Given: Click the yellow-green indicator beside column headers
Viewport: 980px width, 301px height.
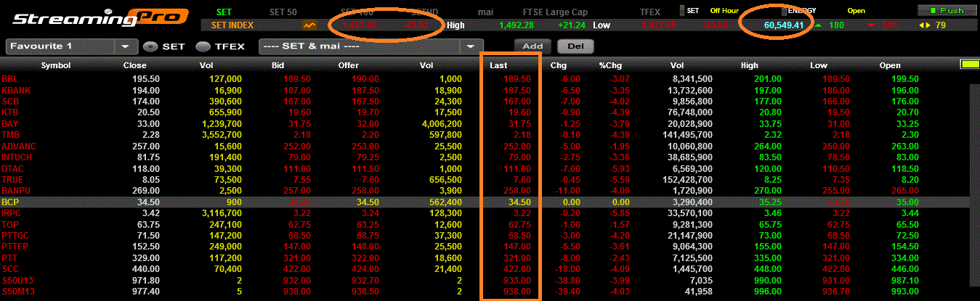Looking at the screenshot, I should 968,65.
